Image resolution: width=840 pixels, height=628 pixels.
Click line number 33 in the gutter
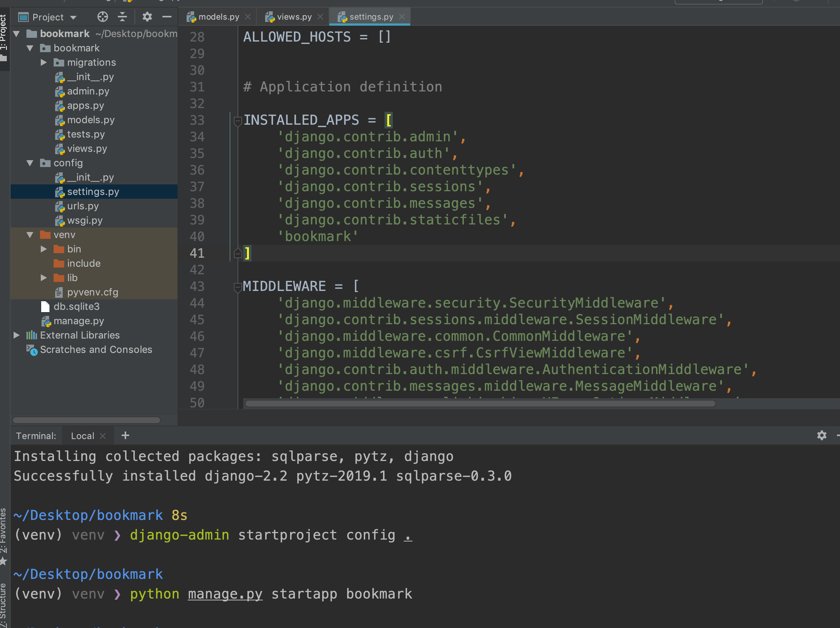[197, 120]
